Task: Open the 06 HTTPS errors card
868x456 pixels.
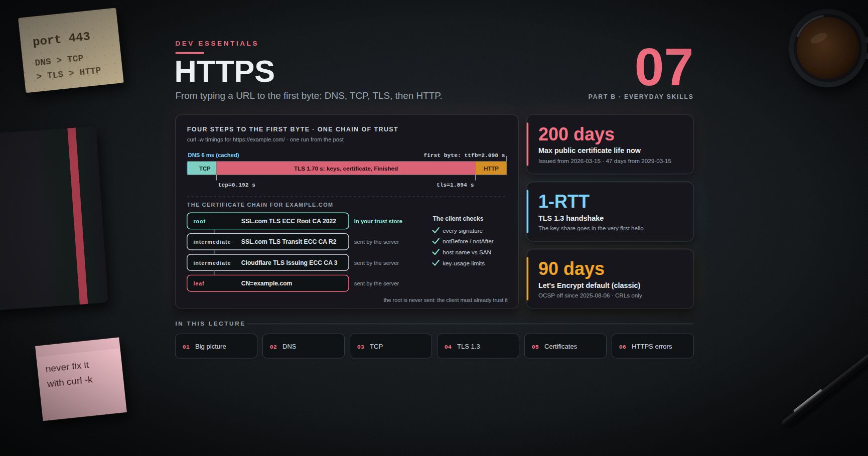Action: (653, 346)
